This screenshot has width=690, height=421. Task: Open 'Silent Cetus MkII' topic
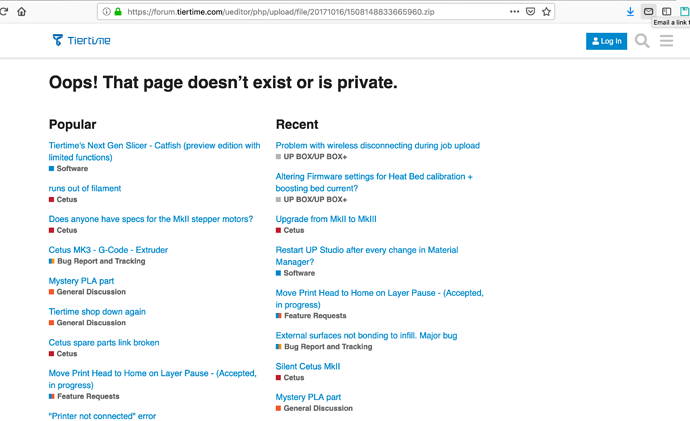308,366
